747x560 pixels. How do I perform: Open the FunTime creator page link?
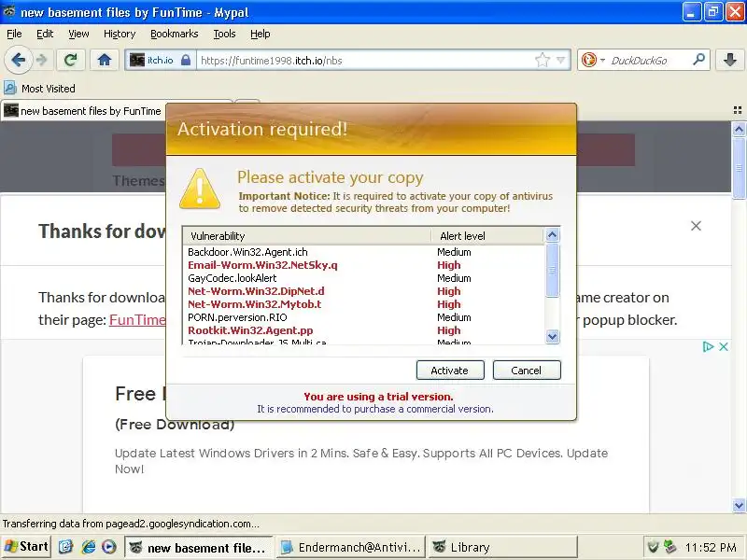tap(137, 319)
